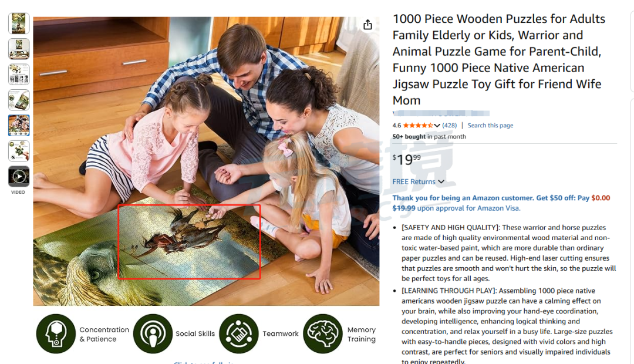Image resolution: width=634 pixels, height=364 pixels.
Task: Open the 428 reviews link
Action: tap(449, 126)
